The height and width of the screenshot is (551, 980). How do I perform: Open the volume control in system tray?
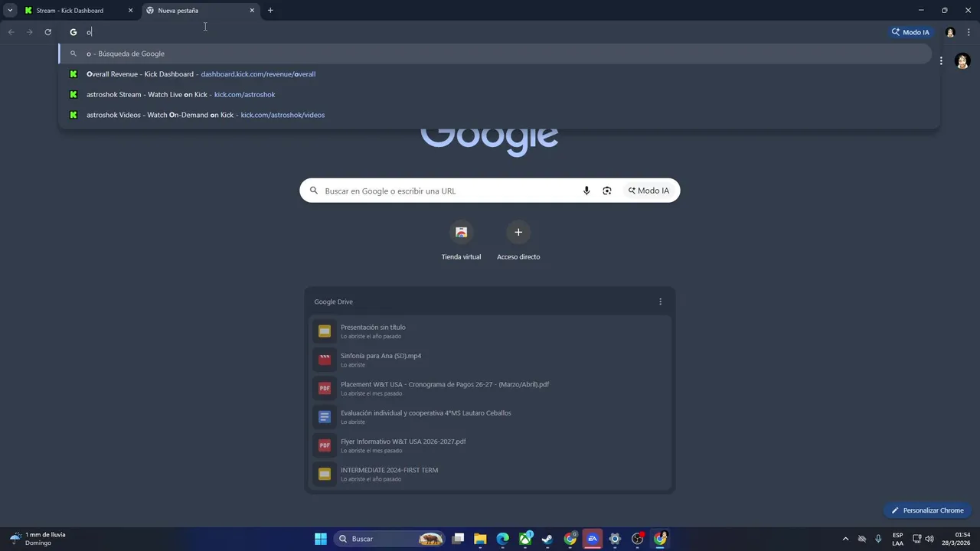coord(929,539)
